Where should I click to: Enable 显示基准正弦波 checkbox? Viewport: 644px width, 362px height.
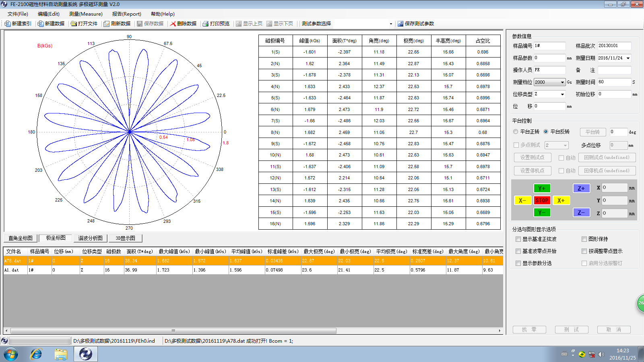click(518, 239)
